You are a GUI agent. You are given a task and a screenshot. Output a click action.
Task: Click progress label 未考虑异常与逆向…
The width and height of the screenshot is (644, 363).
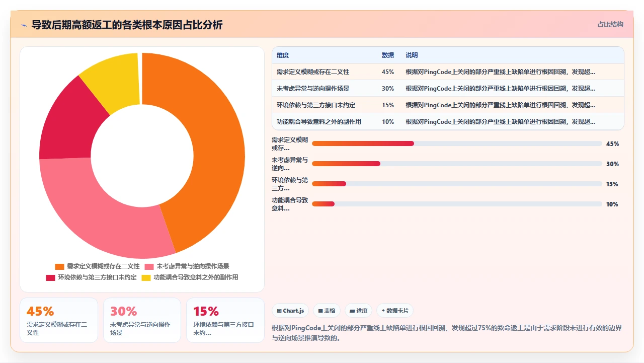click(x=290, y=164)
